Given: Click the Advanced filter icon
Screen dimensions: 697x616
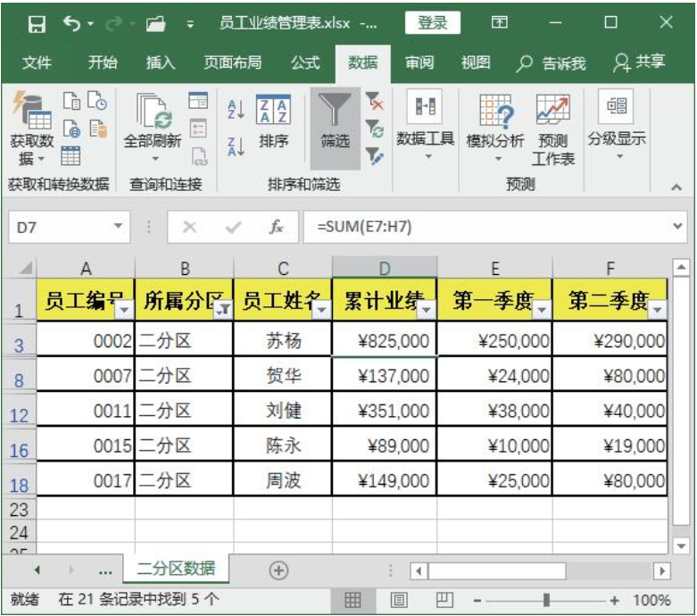Looking at the screenshot, I should tap(375, 156).
